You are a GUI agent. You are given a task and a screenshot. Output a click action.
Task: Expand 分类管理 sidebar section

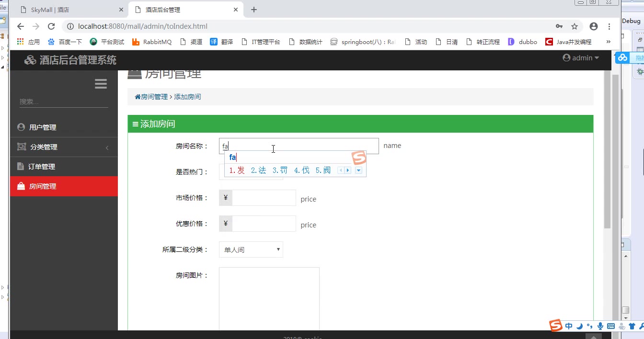point(64,147)
